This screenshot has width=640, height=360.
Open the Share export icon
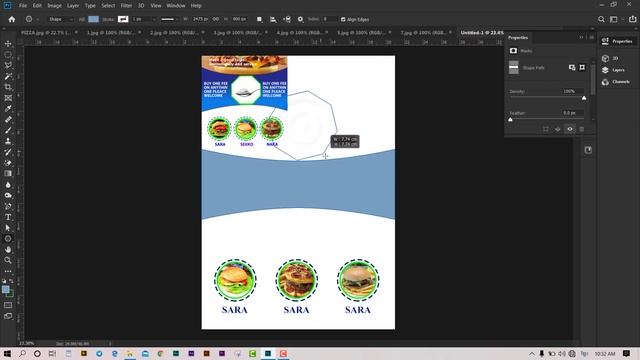tap(632, 19)
